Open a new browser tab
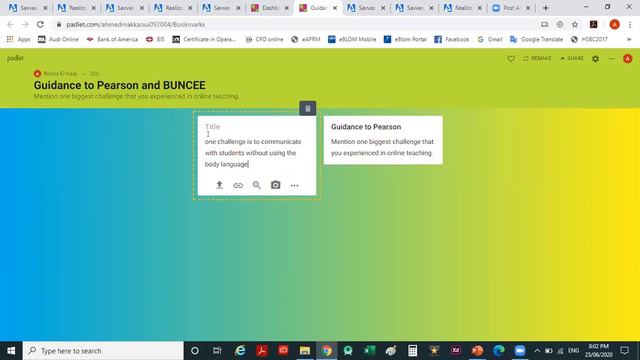 [x=545, y=8]
